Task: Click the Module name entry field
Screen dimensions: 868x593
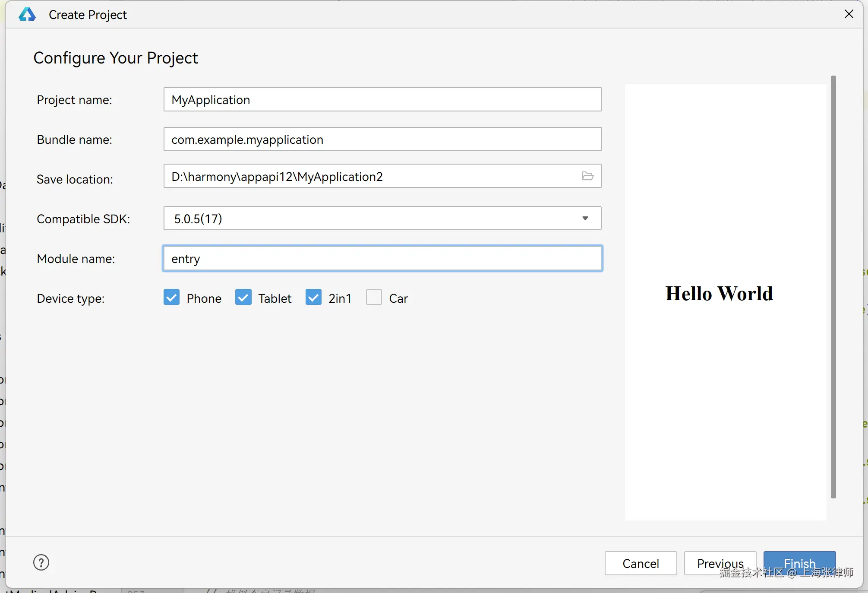Action: click(382, 259)
